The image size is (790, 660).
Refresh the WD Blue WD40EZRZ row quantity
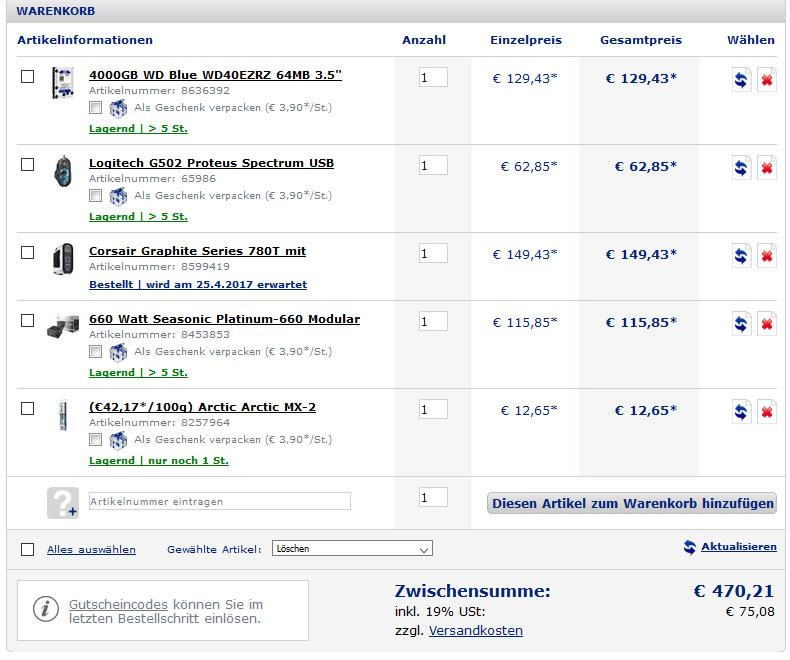pyautogui.click(x=741, y=80)
